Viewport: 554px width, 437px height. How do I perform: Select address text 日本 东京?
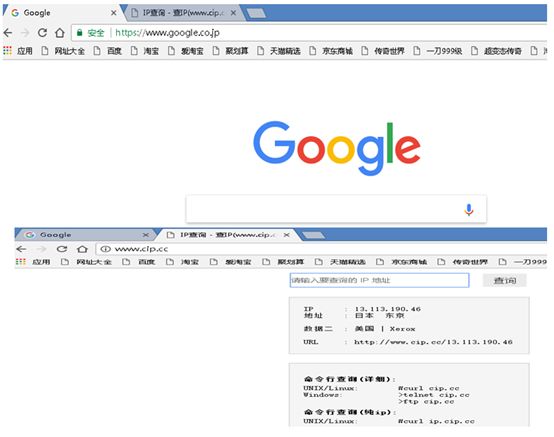(379, 315)
